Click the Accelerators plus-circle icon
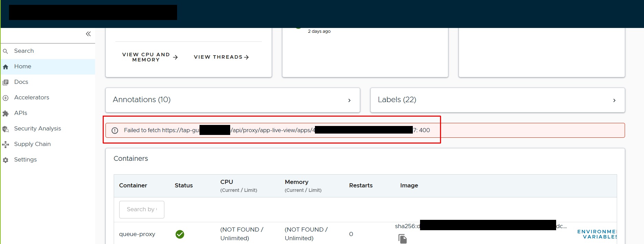This screenshot has height=244, width=644. [6, 98]
